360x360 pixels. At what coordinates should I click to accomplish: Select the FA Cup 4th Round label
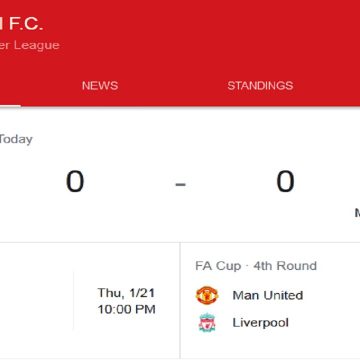256,266
